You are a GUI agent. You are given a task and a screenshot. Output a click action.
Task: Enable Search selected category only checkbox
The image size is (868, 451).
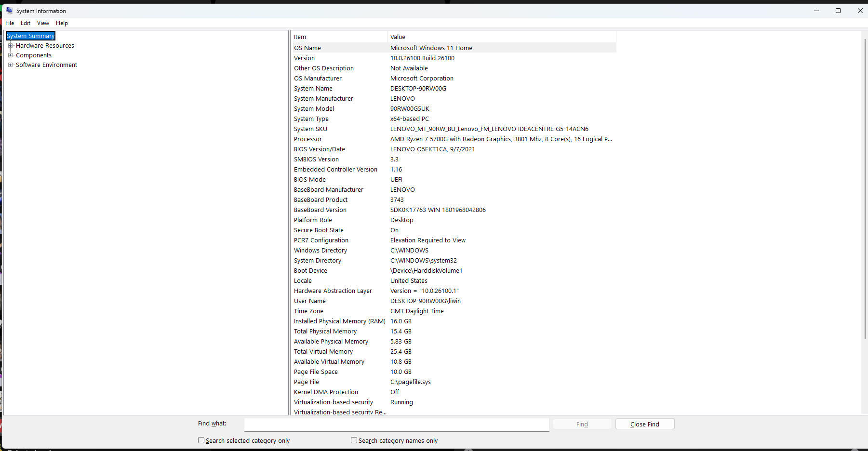201,440
